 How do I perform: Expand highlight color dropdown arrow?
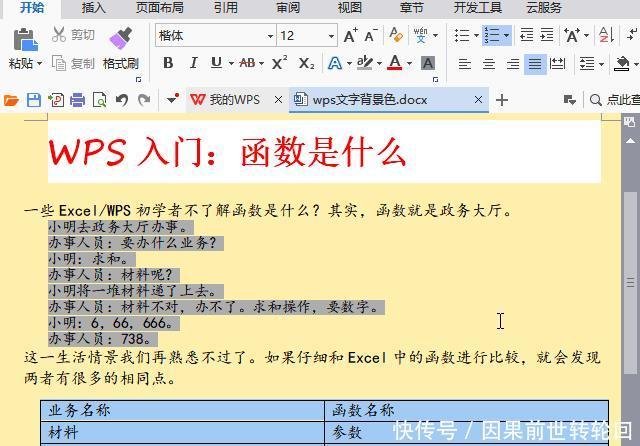tap(379, 64)
